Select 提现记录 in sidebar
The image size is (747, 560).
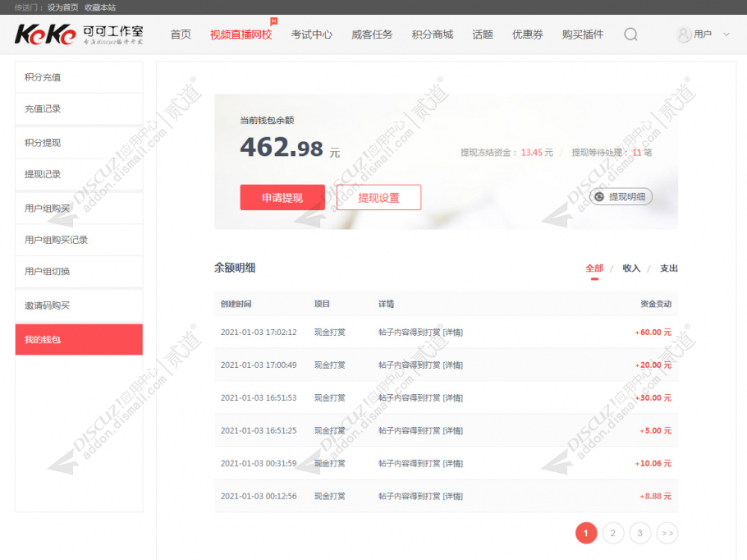tap(79, 174)
